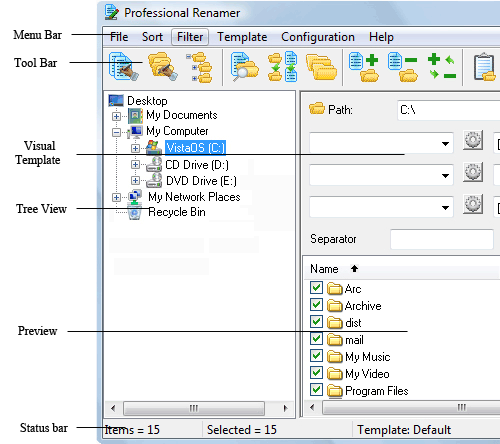Open the Filter menu
This screenshot has width=500, height=444.
point(190,37)
